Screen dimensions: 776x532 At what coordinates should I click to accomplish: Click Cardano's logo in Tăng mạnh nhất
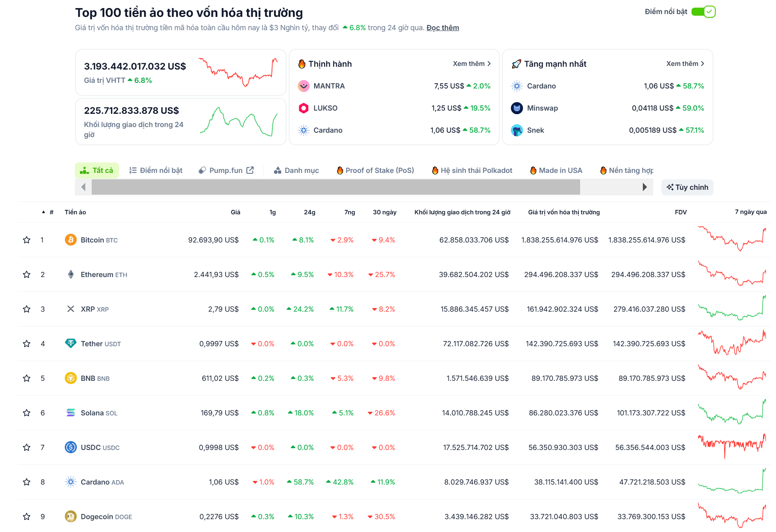pos(517,86)
